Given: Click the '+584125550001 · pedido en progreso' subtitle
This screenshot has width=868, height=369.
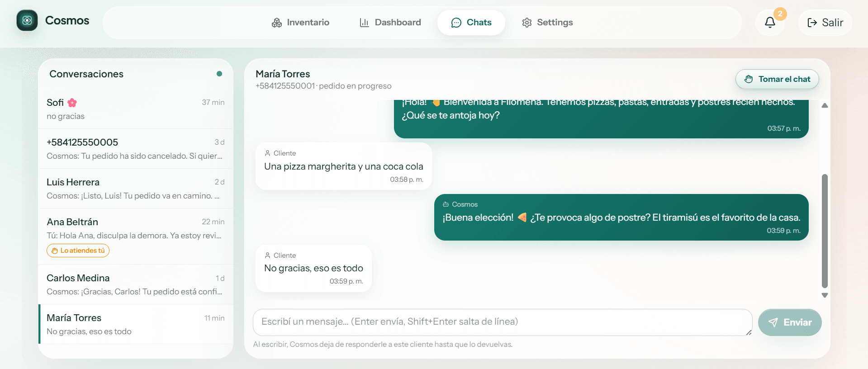Looking at the screenshot, I should coord(323,86).
